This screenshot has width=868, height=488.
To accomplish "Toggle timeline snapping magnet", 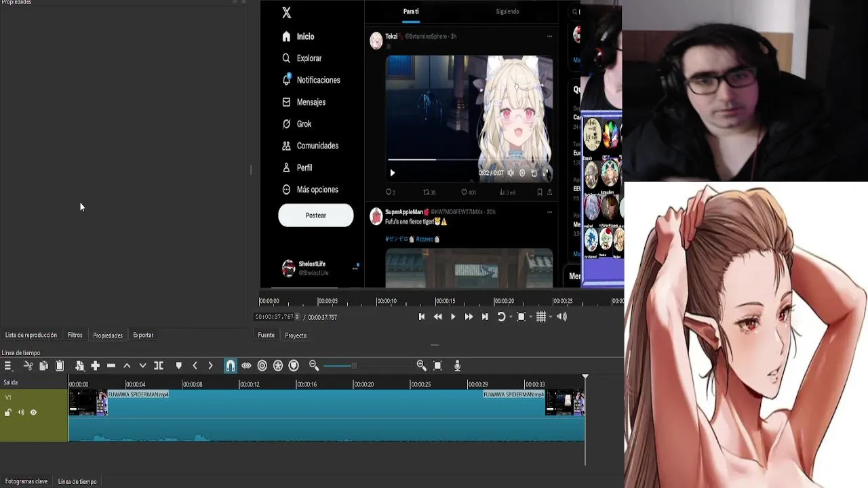I will click(231, 366).
